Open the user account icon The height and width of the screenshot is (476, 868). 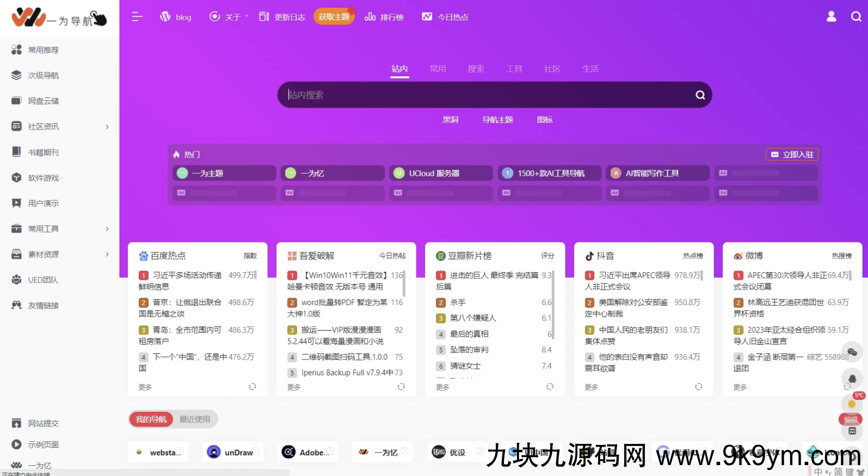(831, 17)
